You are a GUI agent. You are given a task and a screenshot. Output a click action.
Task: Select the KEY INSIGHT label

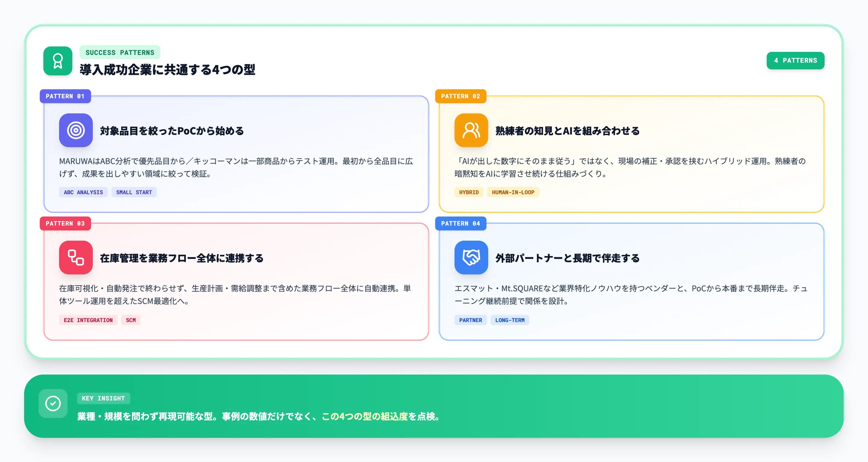103,398
